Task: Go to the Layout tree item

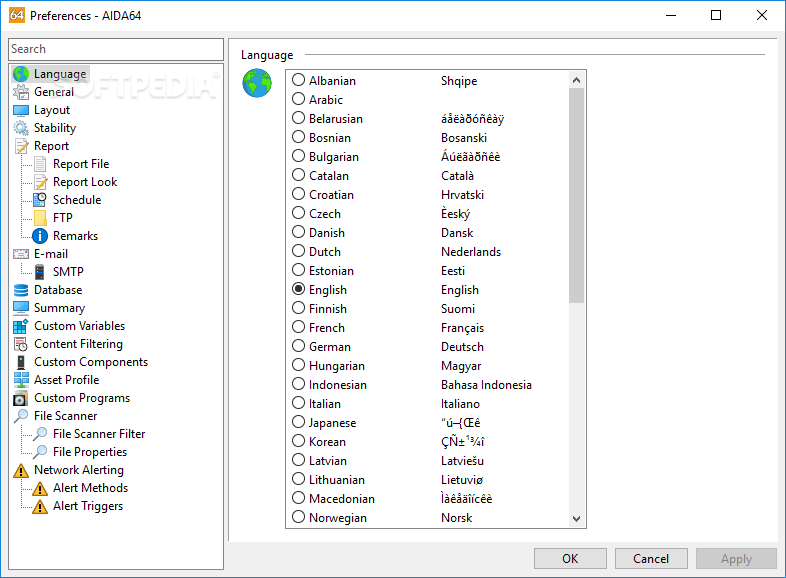Action: (x=52, y=110)
